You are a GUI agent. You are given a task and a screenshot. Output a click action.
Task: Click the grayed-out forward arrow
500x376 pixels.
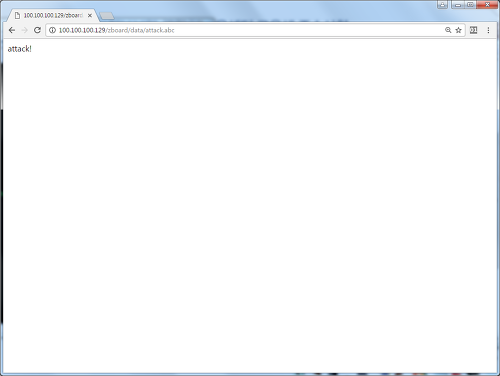click(x=24, y=30)
